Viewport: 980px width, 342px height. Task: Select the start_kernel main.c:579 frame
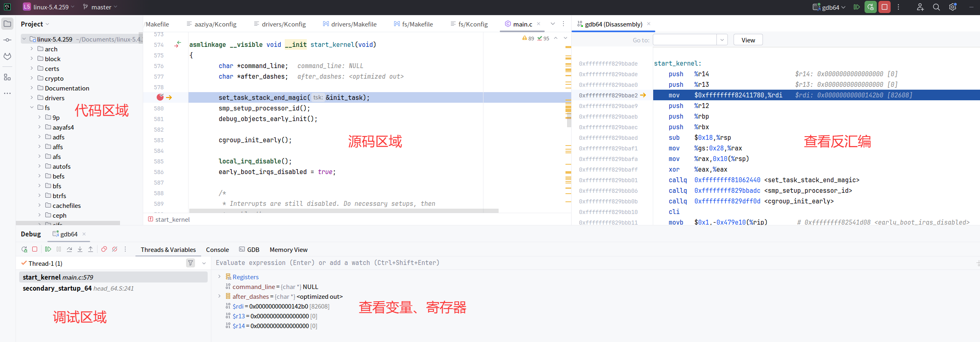(x=113, y=277)
